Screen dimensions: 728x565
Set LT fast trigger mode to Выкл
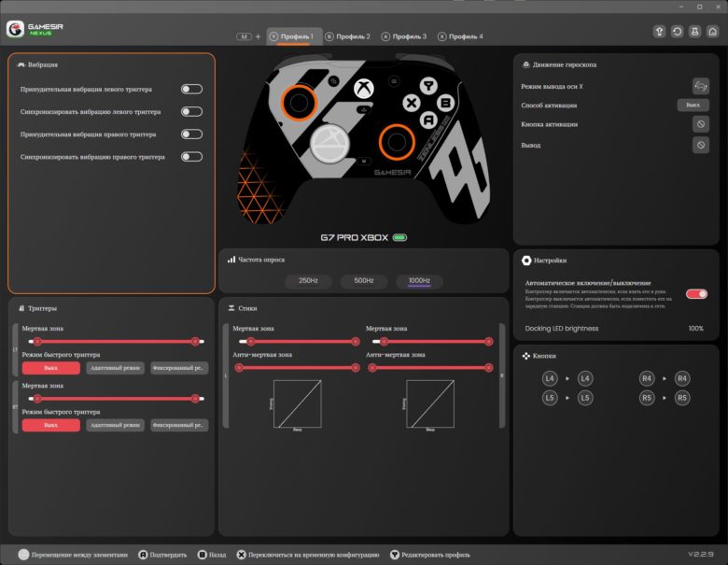51,368
